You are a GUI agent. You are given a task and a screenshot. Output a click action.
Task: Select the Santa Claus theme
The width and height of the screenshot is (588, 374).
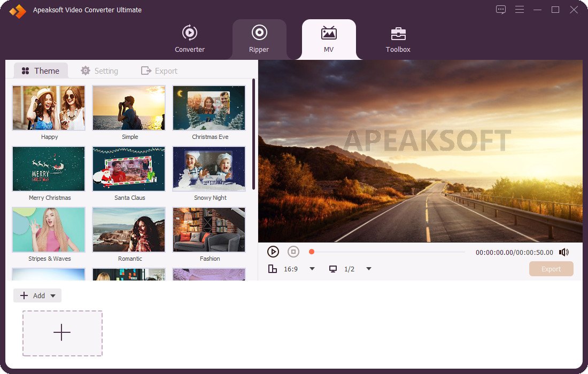tap(129, 169)
